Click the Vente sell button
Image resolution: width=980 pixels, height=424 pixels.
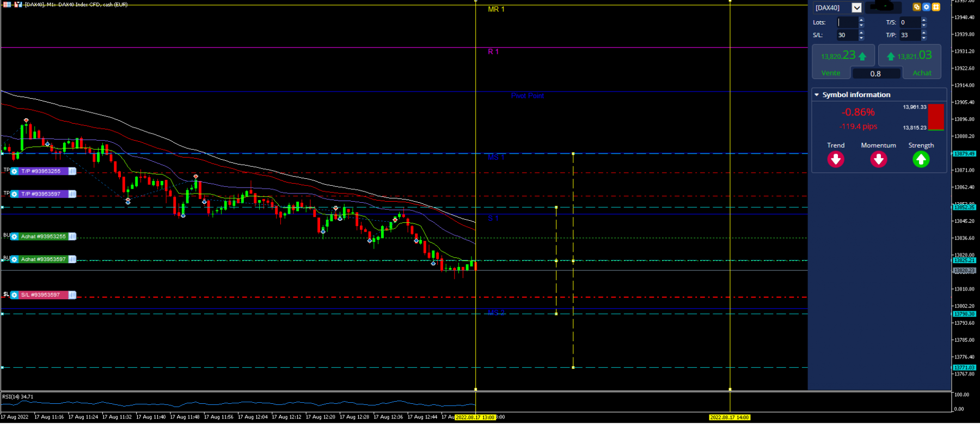(831, 73)
